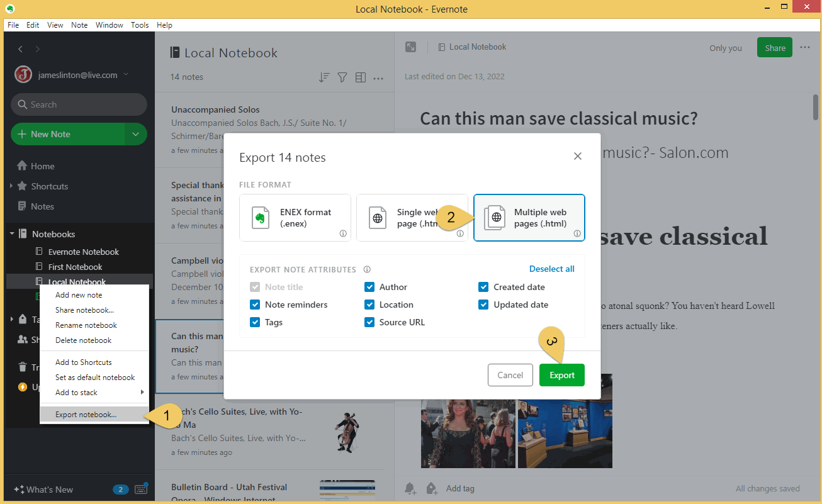Viewport: 822px width, 504px height.
Task: Show info about export note attributes
Action: [367, 269]
